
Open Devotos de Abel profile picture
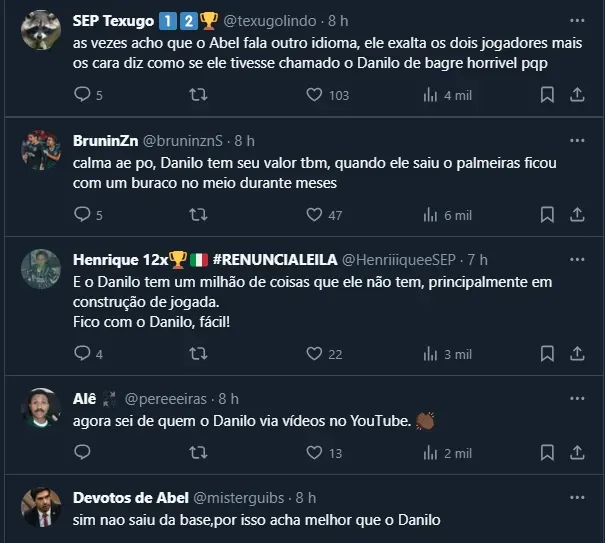click(41, 507)
